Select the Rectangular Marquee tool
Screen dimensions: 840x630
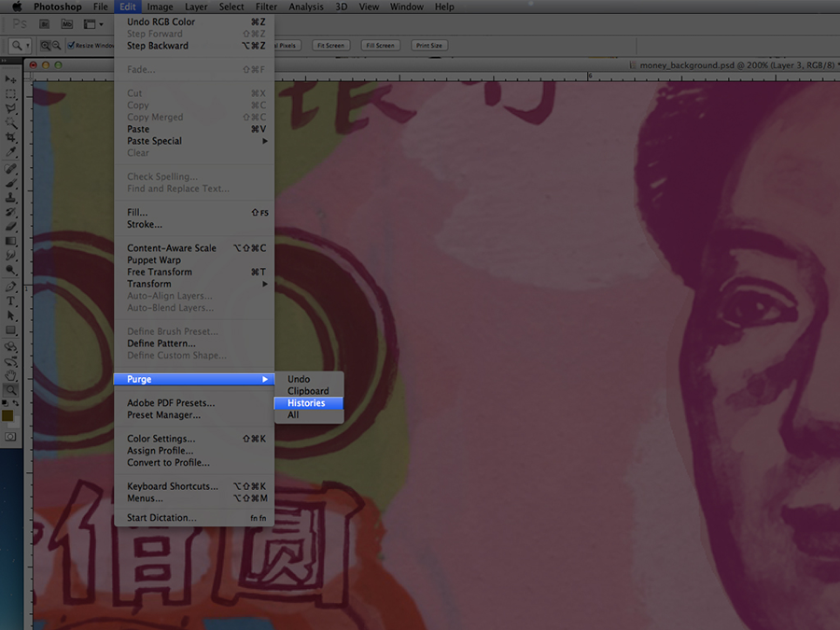pyautogui.click(x=10, y=94)
